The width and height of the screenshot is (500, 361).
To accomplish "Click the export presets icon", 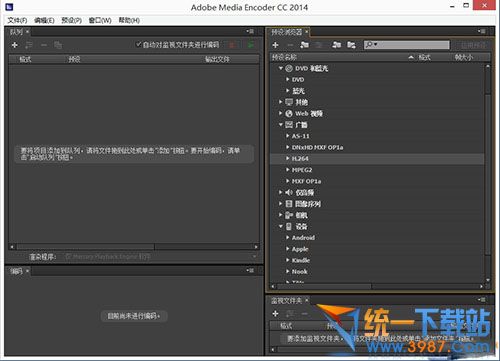I will [x=351, y=45].
